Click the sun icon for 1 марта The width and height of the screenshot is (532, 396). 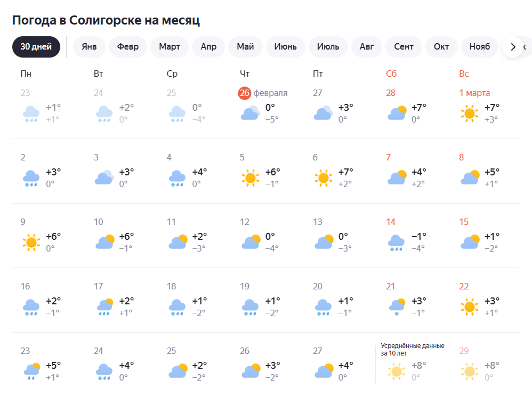coord(470,113)
